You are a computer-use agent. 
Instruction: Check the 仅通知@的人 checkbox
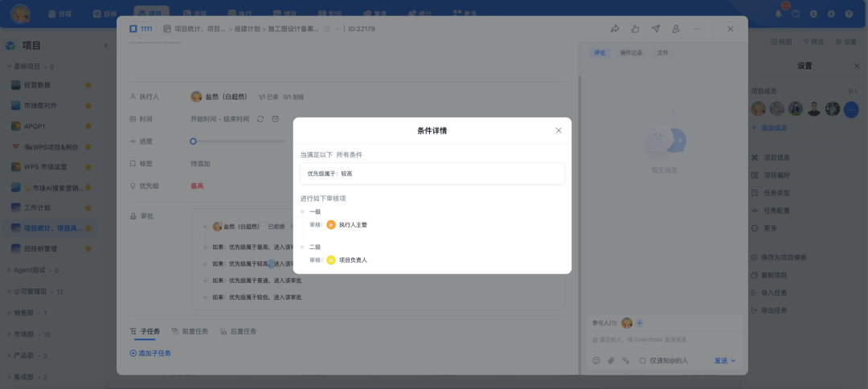(x=643, y=360)
